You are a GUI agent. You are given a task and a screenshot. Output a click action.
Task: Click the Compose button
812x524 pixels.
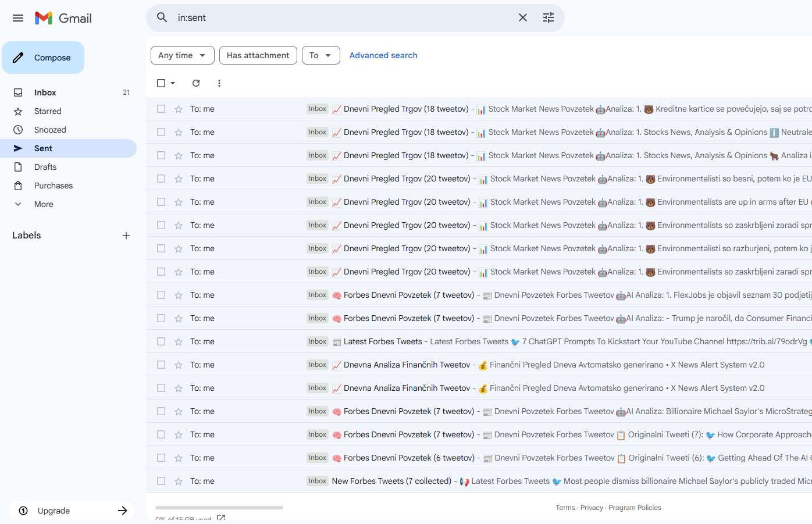point(43,58)
